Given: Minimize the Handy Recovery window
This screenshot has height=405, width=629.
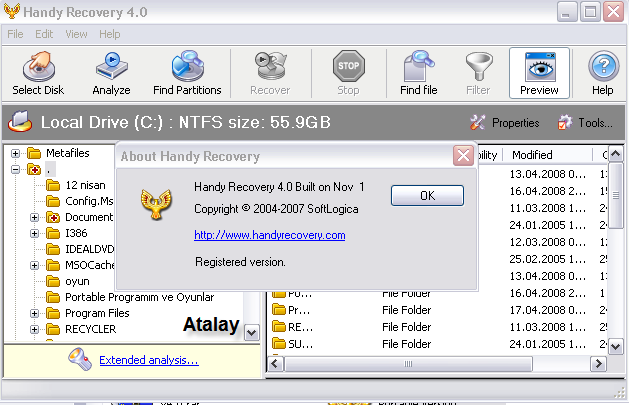Looking at the screenshot, I should point(567,12).
